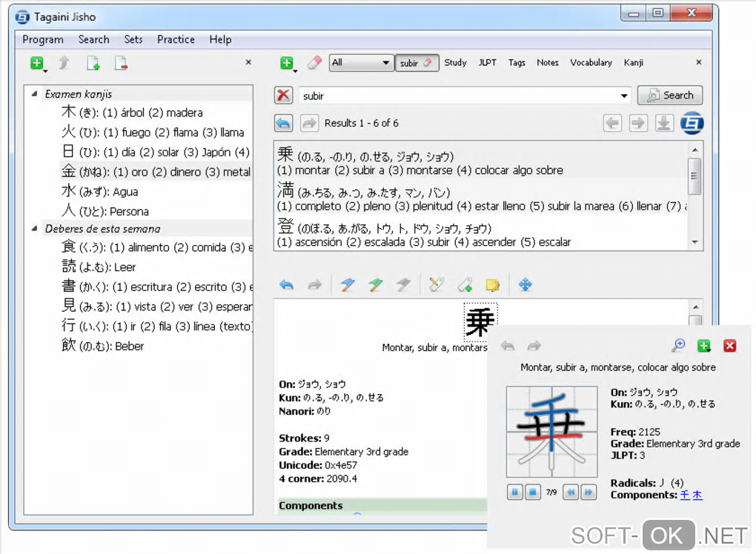Expand the search history dropdown arrow
The height and width of the screenshot is (554, 756).
tap(624, 96)
